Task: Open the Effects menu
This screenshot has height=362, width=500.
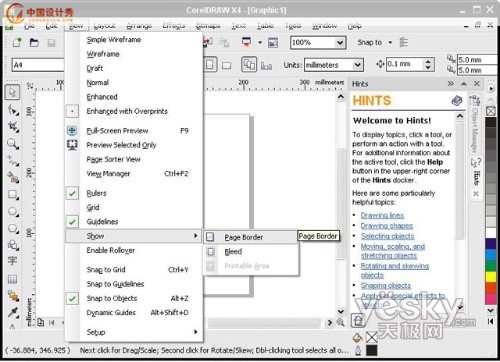Action: tap(174, 25)
